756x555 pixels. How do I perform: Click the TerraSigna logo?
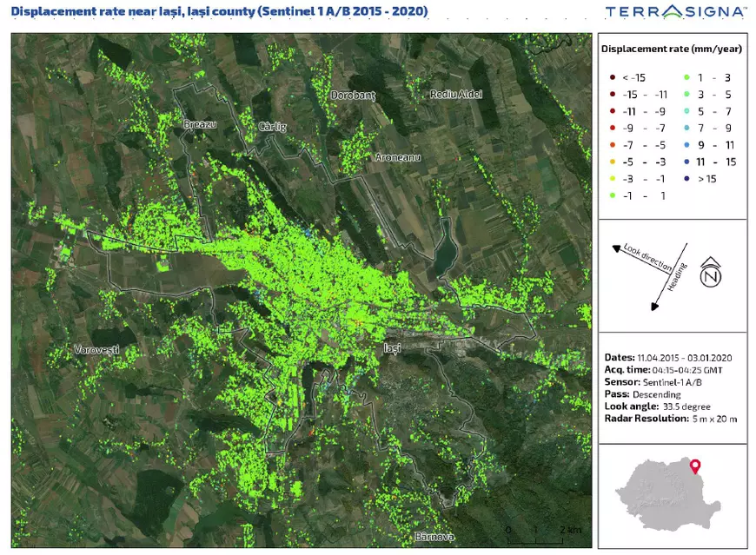(674, 12)
